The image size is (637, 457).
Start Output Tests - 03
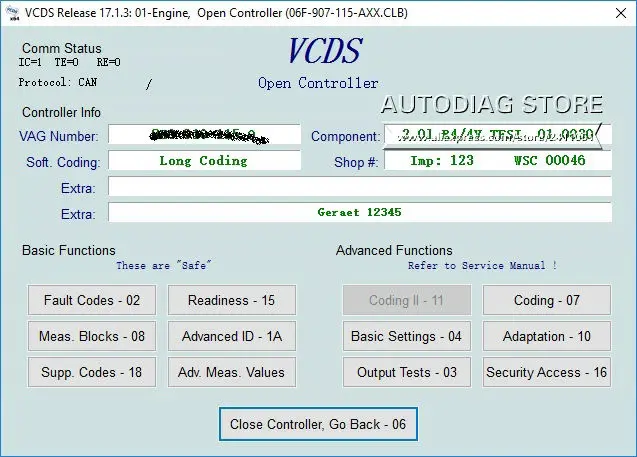(x=407, y=372)
